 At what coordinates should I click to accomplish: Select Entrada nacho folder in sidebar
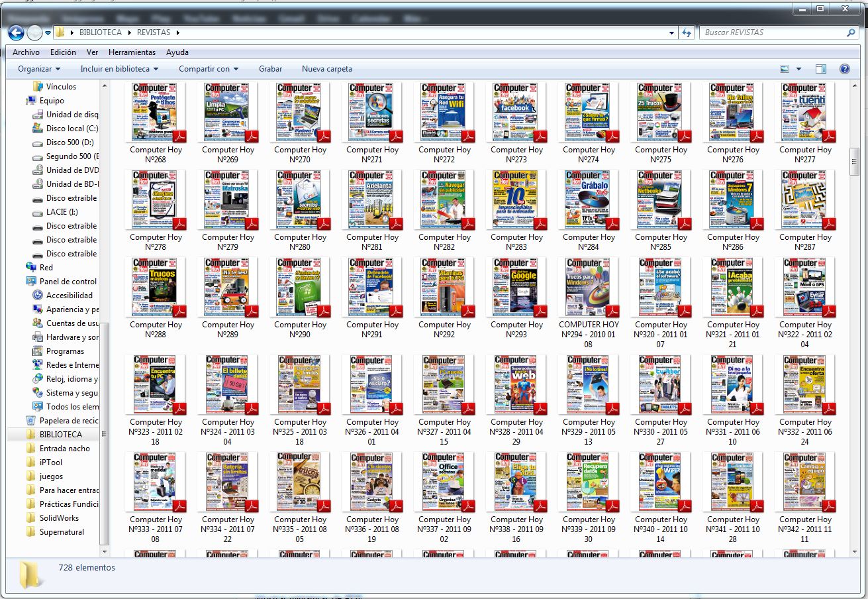58,449
